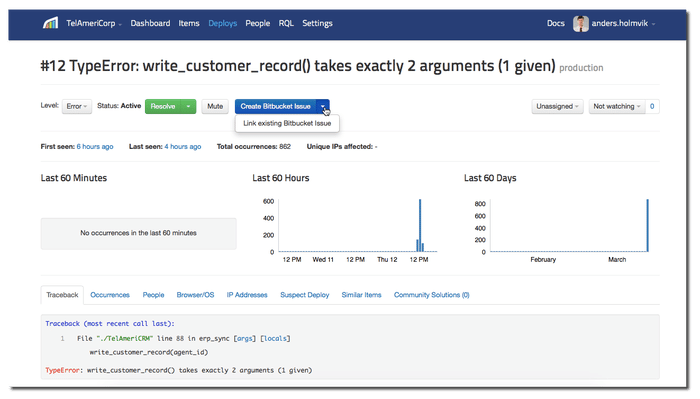
Task: Click the green Resolve button
Action: click(x=163, y=106)
